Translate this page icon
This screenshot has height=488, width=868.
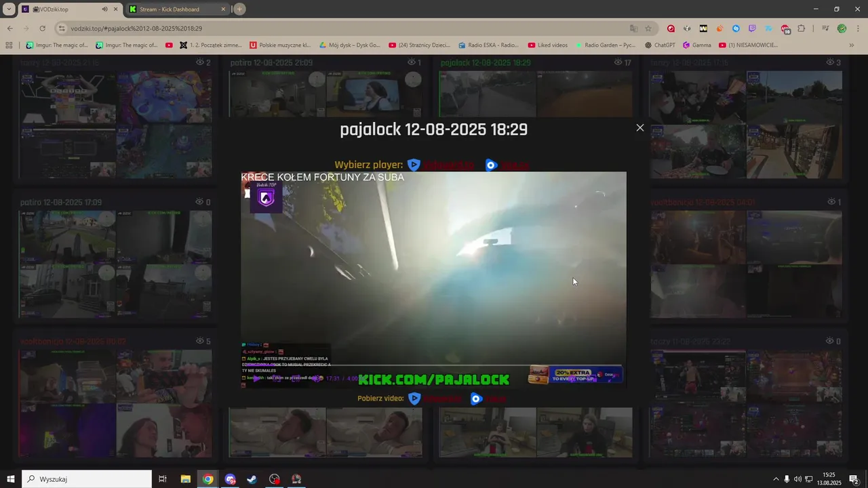coord(633,28)
